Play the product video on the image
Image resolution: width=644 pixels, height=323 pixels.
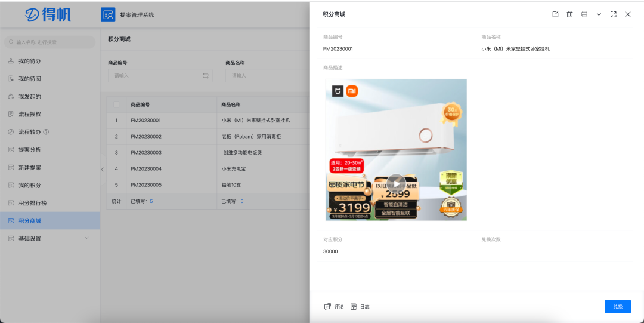tap(396, 183)
